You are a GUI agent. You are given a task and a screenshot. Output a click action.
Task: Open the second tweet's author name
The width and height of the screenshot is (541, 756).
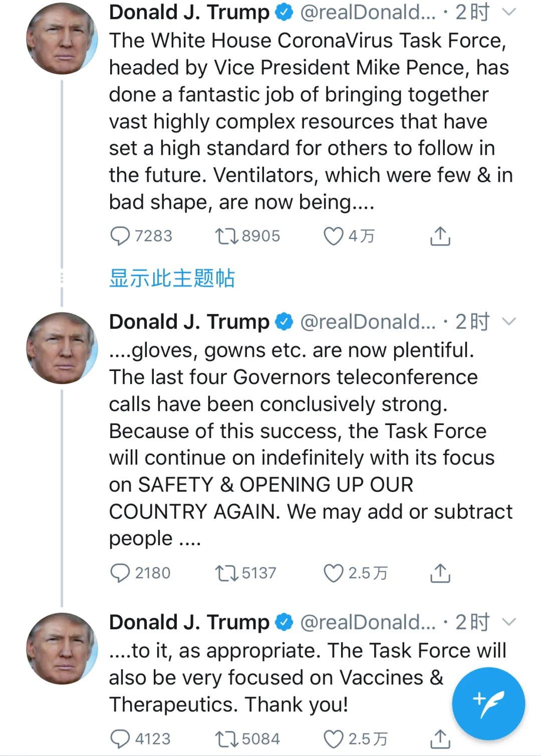(189, 321)
